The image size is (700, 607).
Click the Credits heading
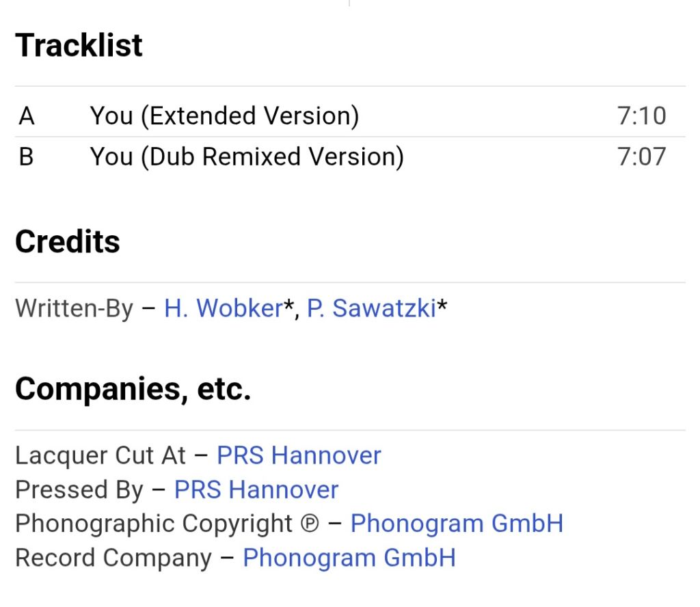pyautogui.click(x=68, y=241)
